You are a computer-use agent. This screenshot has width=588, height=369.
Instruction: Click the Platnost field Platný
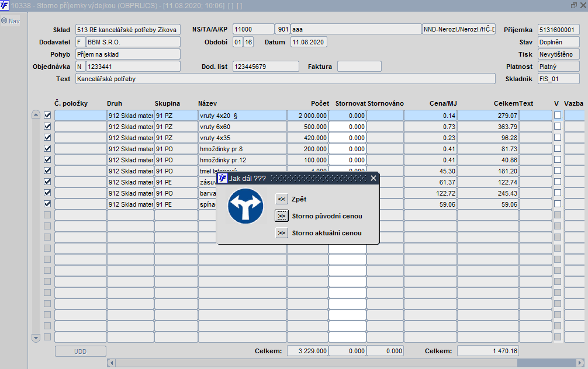coord(558,67)
